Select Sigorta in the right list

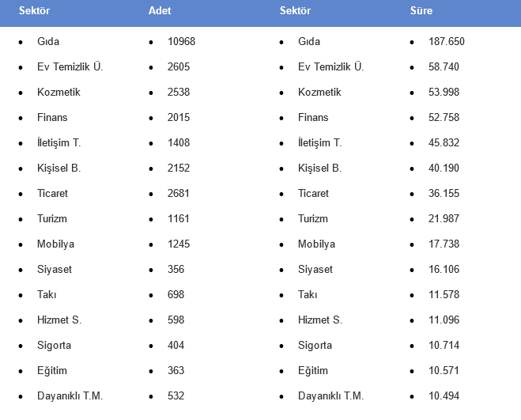[315, 345]
